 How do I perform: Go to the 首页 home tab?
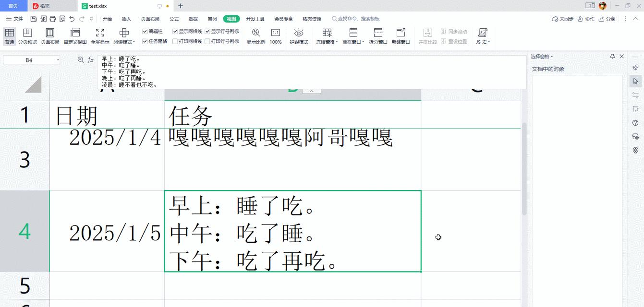13,6
